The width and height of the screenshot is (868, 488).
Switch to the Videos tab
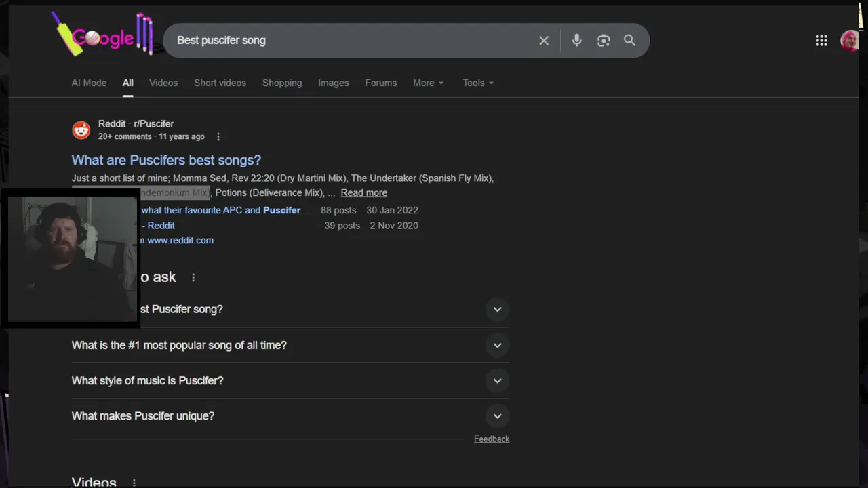163,83
